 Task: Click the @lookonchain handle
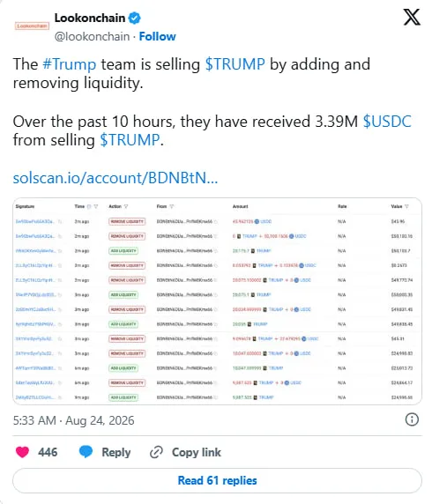[x=92, y=37]
